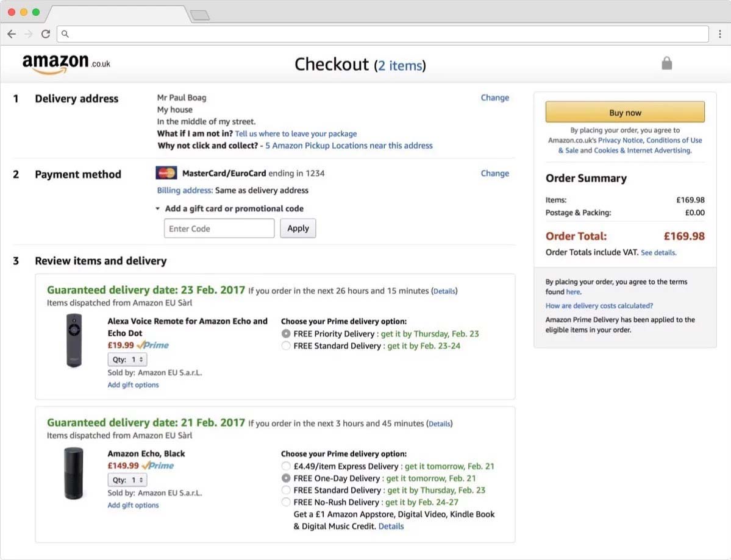Viewport: 731px width, 560px height.
Task: Open Qty dropdown for Amazon Echo
Action: pyautogui.click(x=127, y=480)
